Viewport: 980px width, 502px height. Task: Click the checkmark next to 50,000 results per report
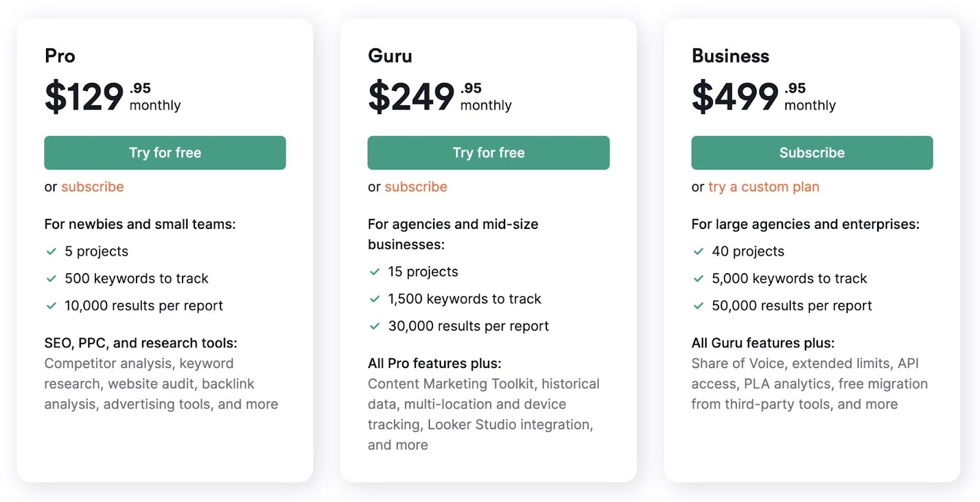pos(698,305)
